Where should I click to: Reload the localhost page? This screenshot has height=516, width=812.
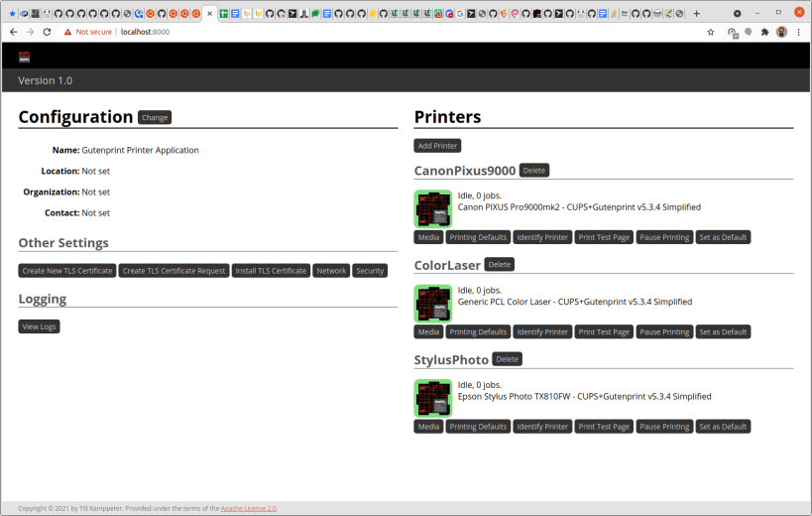[48, 32]
